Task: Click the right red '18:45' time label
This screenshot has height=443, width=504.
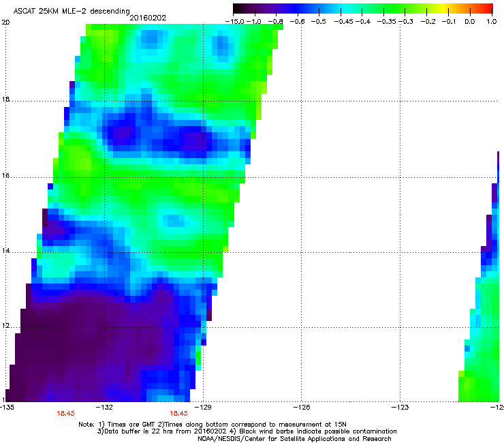Action: tap(178, 414)
